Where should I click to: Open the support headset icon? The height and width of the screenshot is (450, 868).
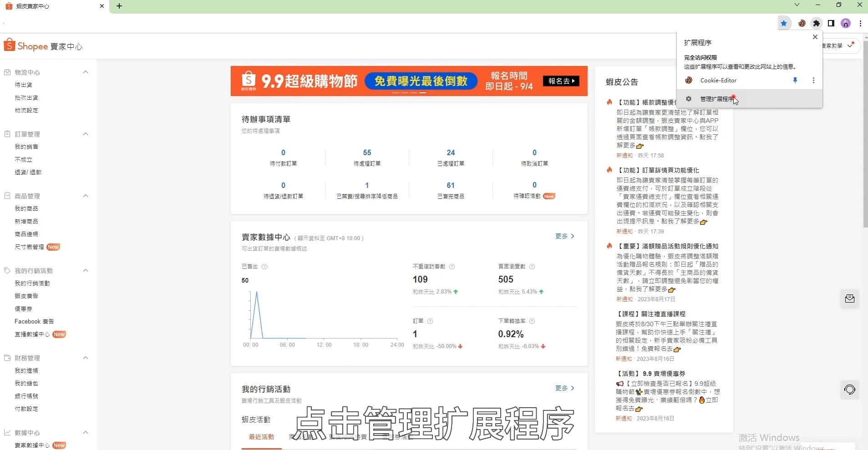point(849,389)
